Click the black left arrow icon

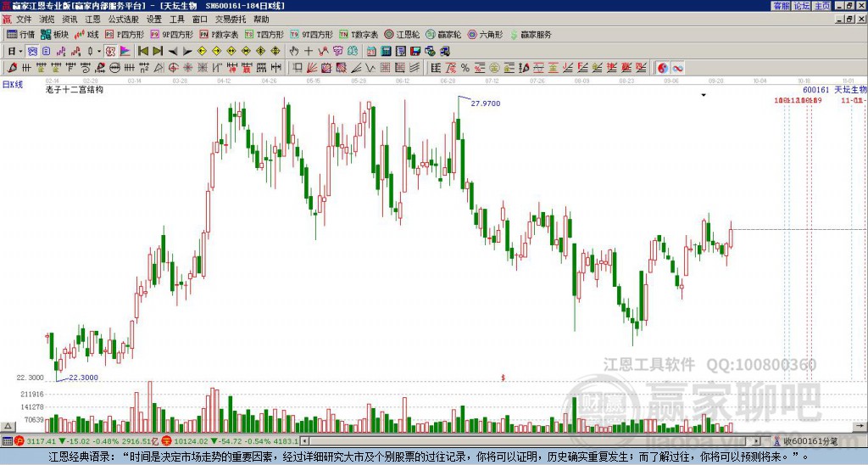point(173,51)
